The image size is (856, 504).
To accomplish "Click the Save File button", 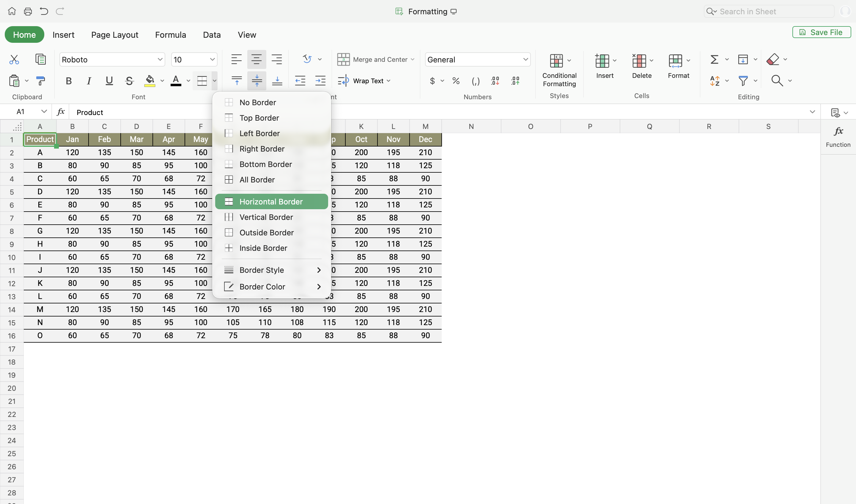I will 821,32.
